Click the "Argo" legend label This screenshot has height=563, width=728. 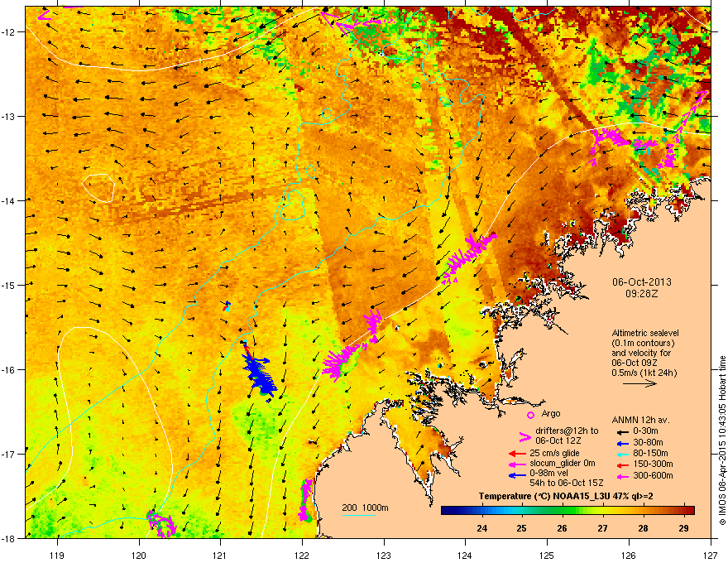[551, 413]
